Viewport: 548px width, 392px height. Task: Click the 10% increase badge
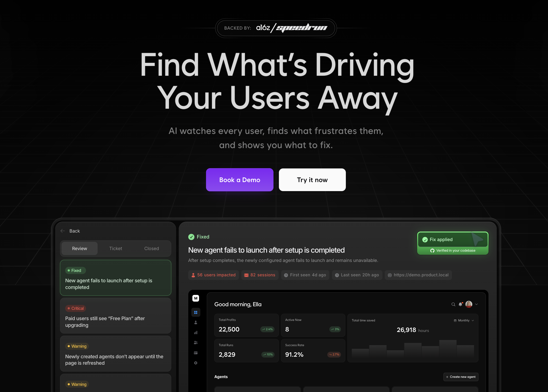(268, 355)
